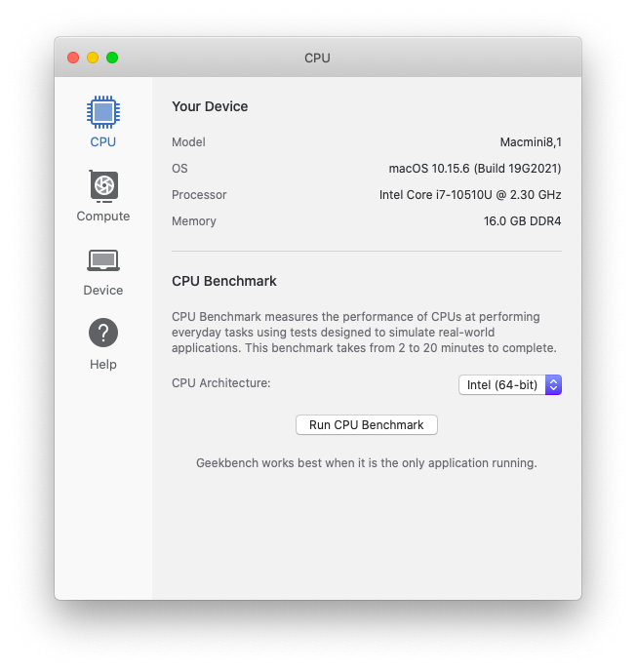The height and width of the screenshot is (672, 636).
Task: Maximize the window with green button
Action: [x=112, y=58]
